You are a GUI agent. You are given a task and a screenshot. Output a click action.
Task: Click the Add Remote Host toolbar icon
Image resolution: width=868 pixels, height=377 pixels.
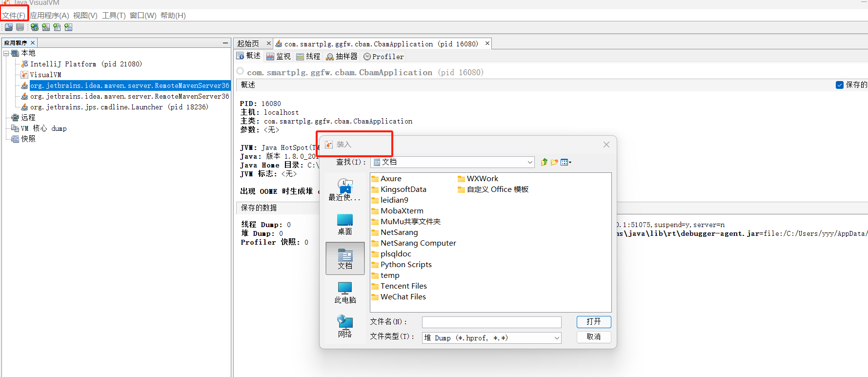35,27
